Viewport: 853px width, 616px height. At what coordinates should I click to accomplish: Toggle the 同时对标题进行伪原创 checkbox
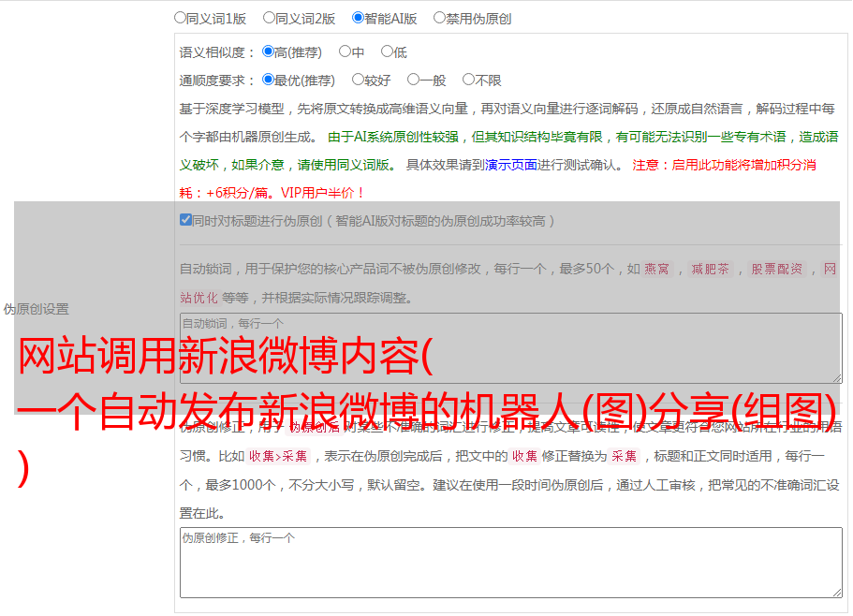pyautogui.click(x=185, y=220)
